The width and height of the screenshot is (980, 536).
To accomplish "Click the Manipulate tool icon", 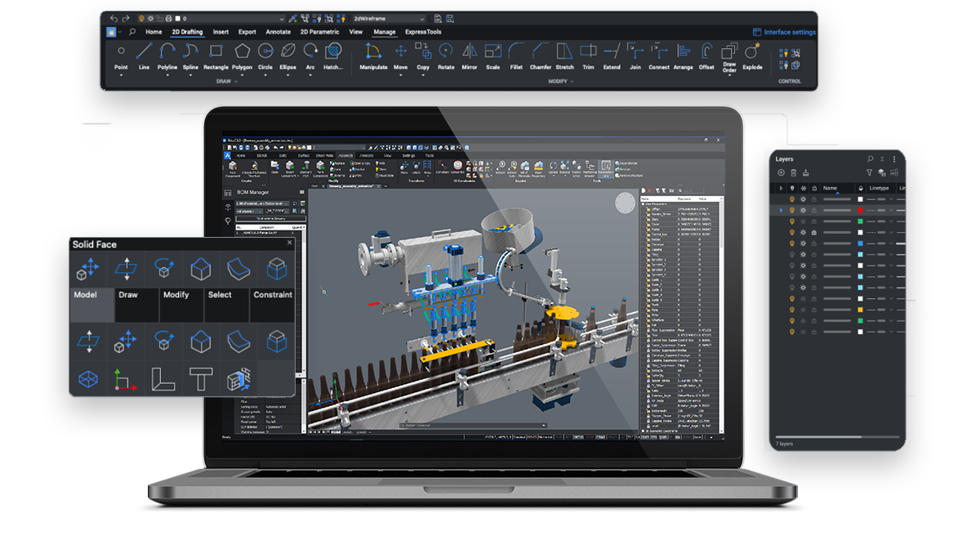I will tap(373, 51).
